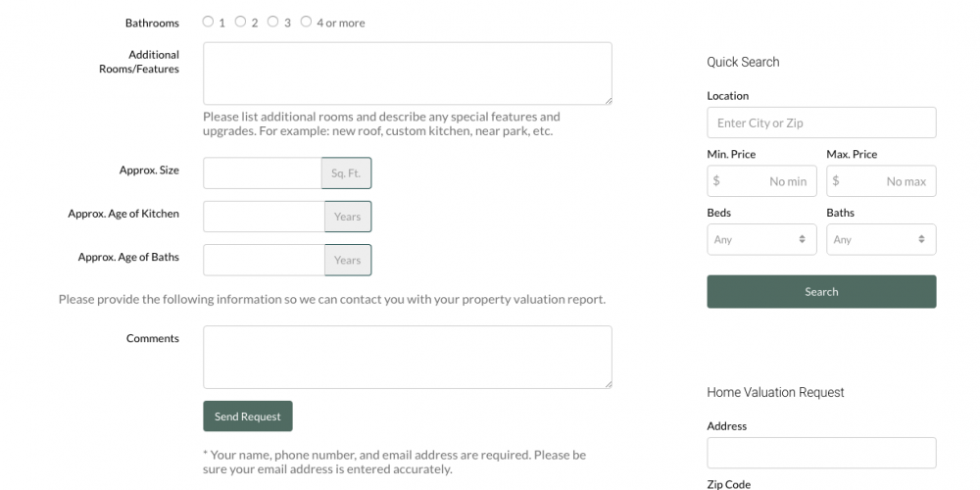Choose the 2 bathrooms radio button
The height and width of the screenshot is (490, 980).
click(x=240, y=22)
